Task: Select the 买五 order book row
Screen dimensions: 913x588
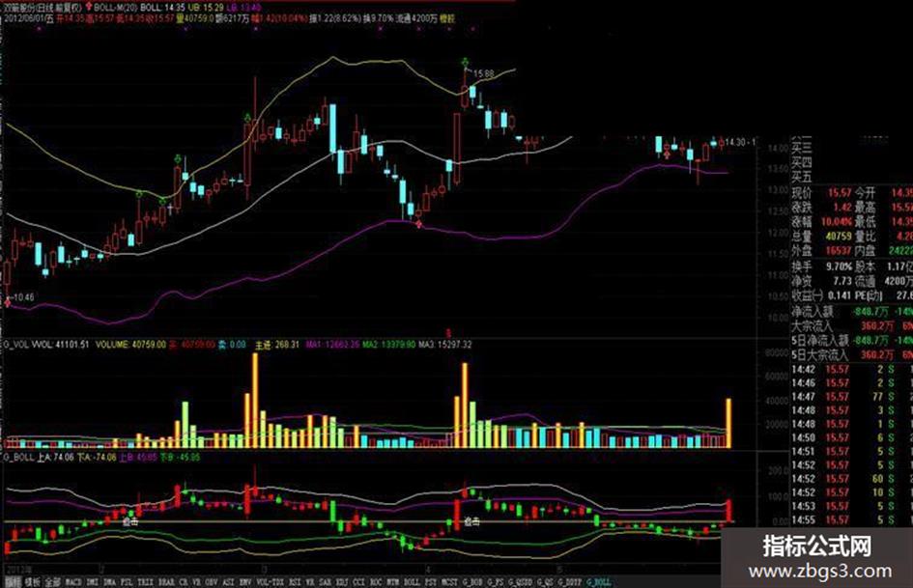Action: pos(801,177)
